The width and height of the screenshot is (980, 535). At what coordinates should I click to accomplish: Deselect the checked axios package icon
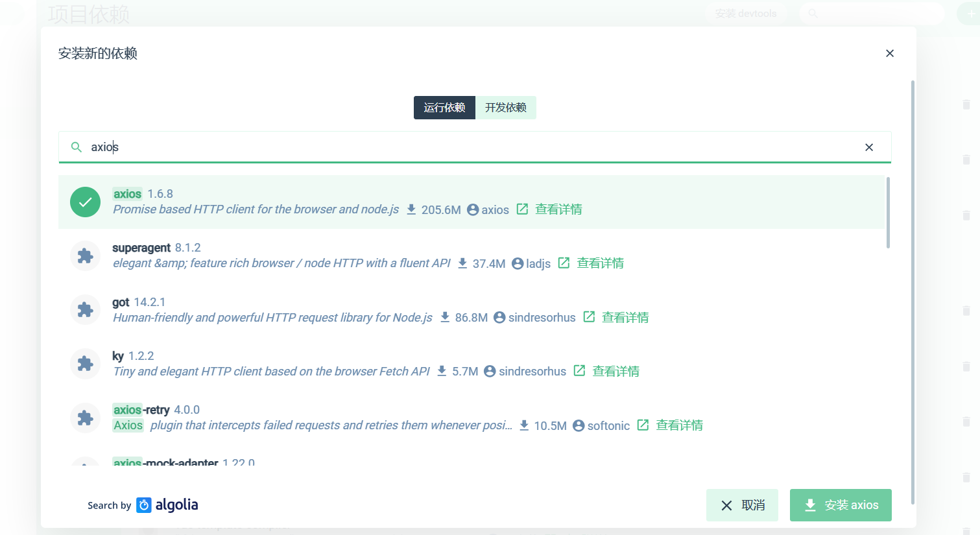(85, 202)
